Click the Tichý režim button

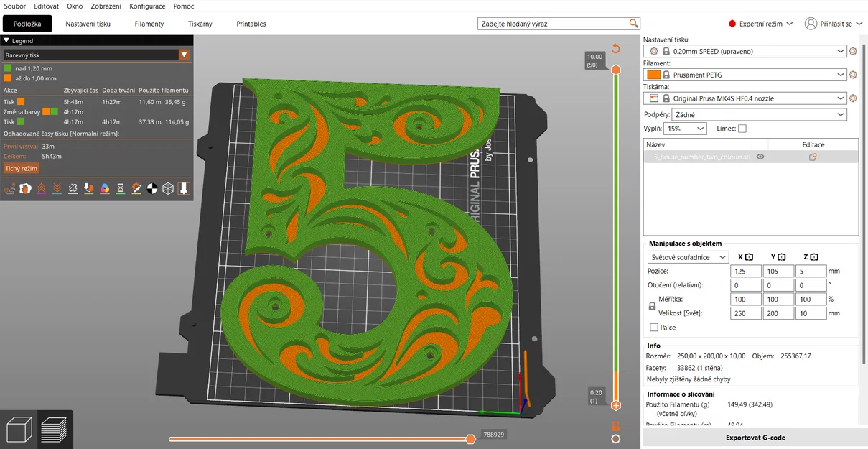coord(22,168)
